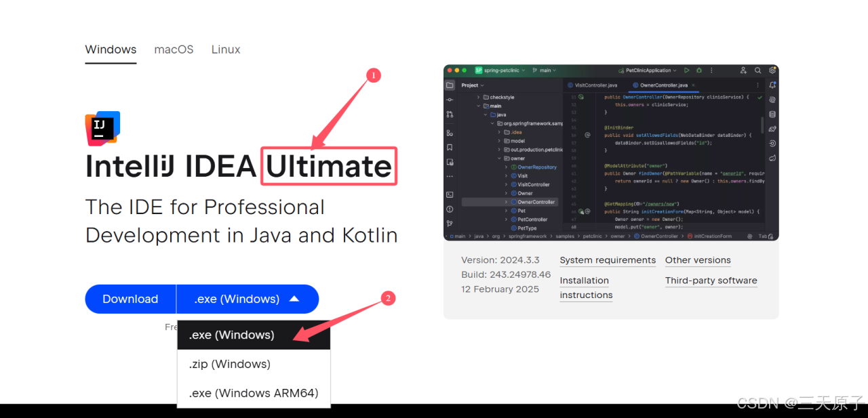Image resolution: width=868 pixels, height=418 pixels.
Task: Click the Version: 2024.3.3 text
Action: point(500,260)
